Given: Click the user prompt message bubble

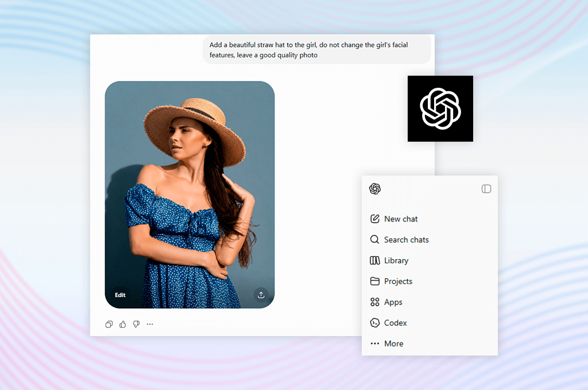Looking at the screenshot, I should pos(317,50).
